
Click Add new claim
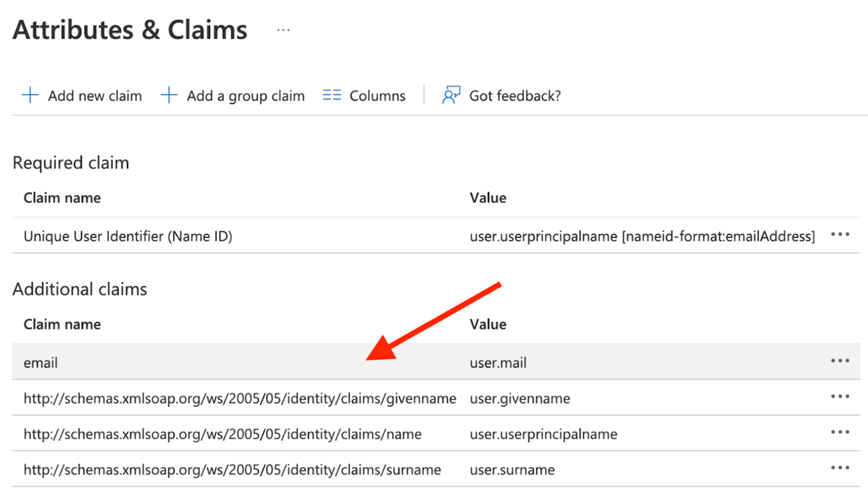click(x=95, y=95)
